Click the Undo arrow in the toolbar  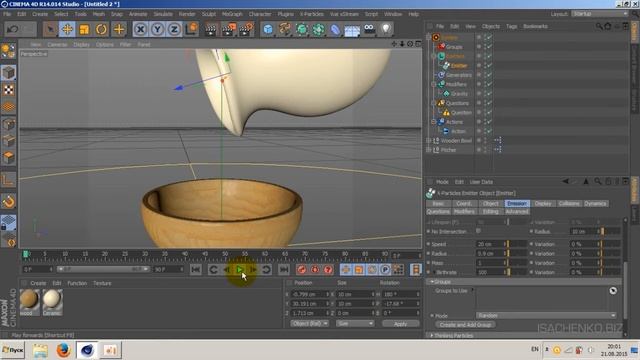12,29
